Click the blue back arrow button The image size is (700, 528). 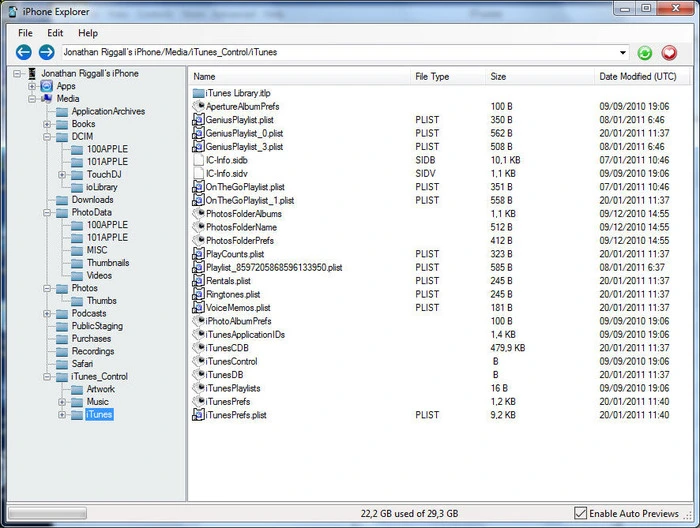(24, 52)
